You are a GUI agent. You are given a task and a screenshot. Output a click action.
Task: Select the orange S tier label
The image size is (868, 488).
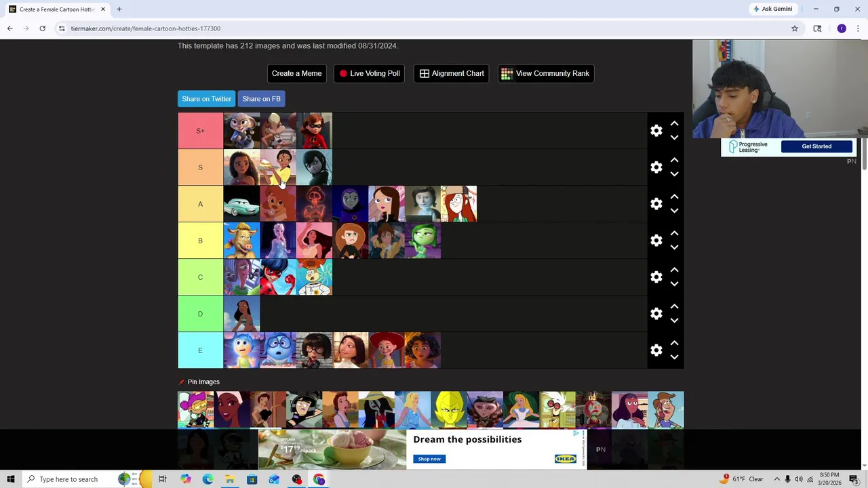click(200, 167)
